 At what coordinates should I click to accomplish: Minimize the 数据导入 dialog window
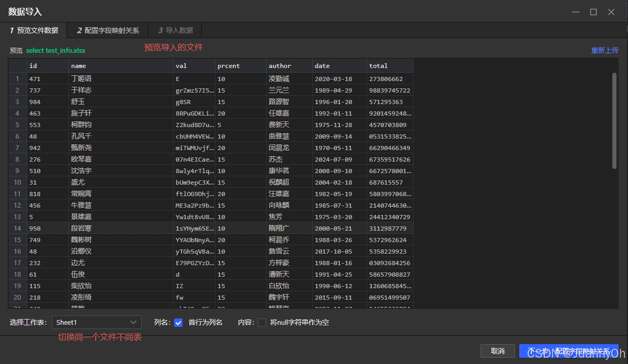click(x=575, y=12)
